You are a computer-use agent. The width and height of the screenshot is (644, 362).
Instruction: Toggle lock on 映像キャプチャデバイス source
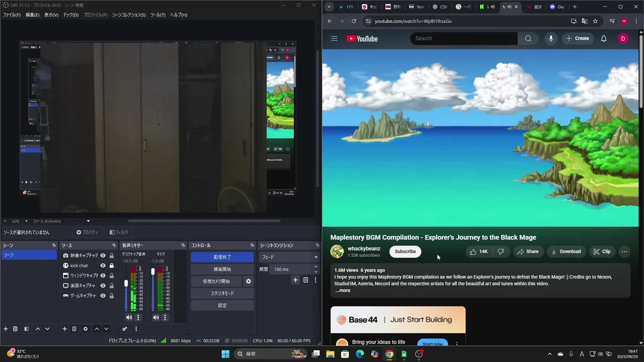(112, 255)
